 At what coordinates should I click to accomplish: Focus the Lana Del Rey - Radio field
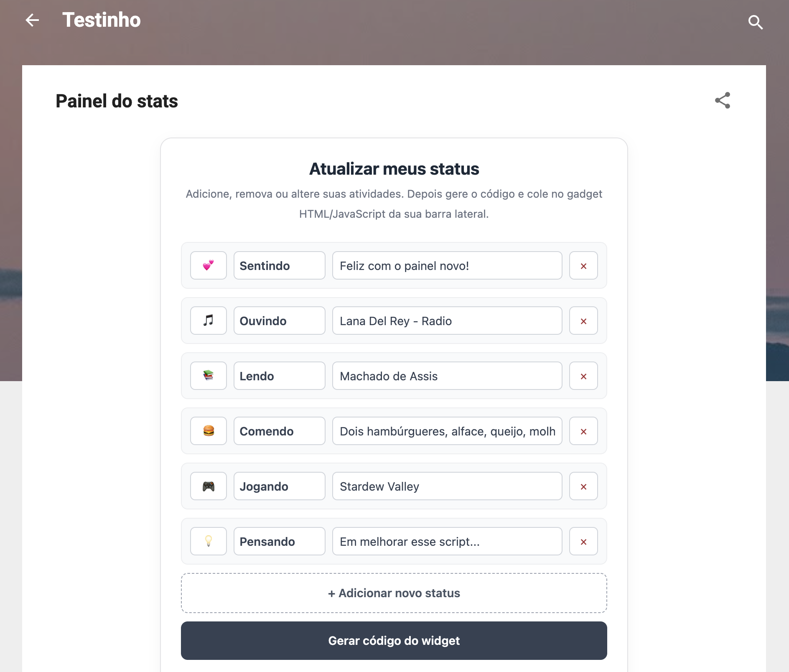point(447,321)
